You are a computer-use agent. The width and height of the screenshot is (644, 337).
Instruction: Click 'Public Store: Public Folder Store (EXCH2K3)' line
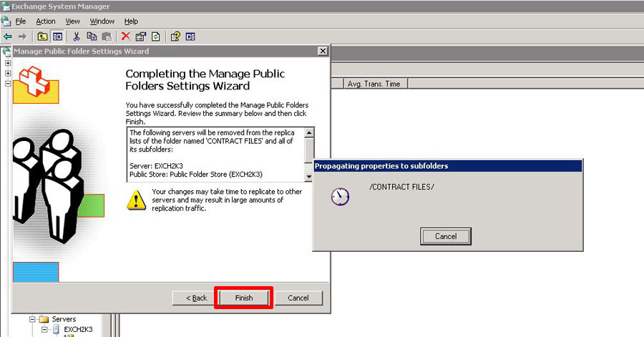click(196, 174)
